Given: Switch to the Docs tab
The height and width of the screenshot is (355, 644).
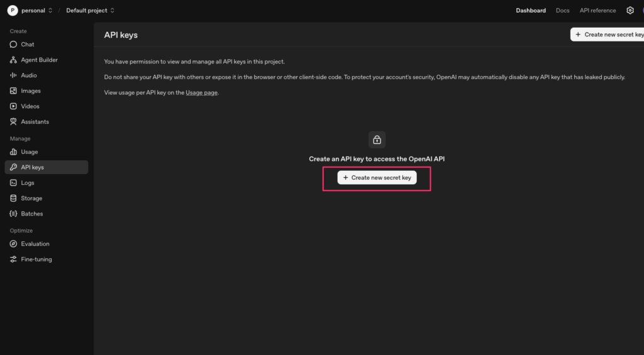Looking at the screenshot, I should (562, 11).
